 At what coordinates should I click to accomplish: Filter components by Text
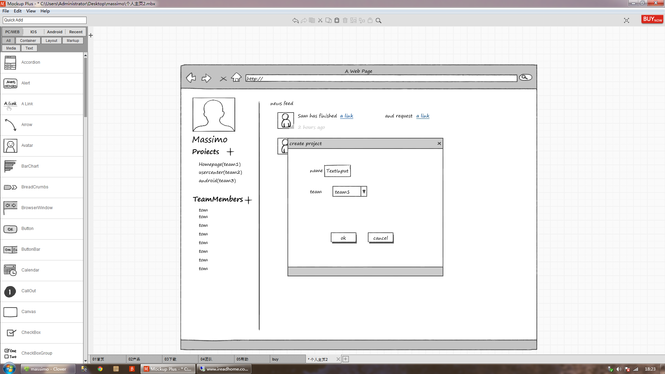click(x=29, y=48)
